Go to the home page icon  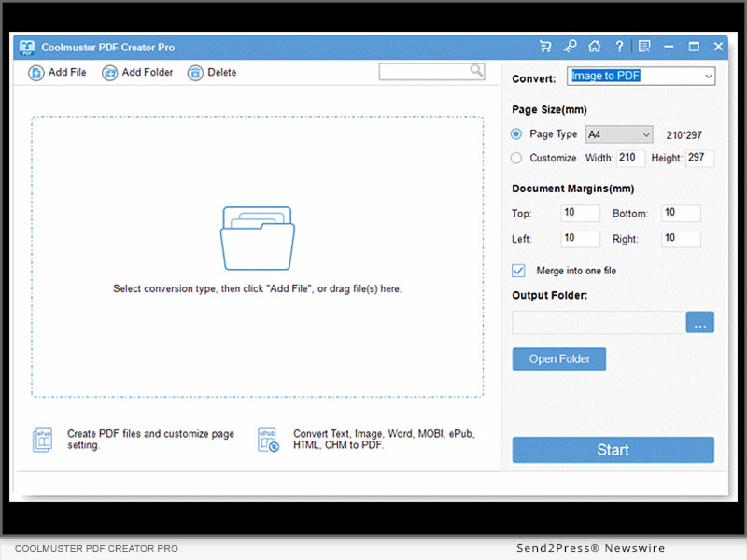594,47
